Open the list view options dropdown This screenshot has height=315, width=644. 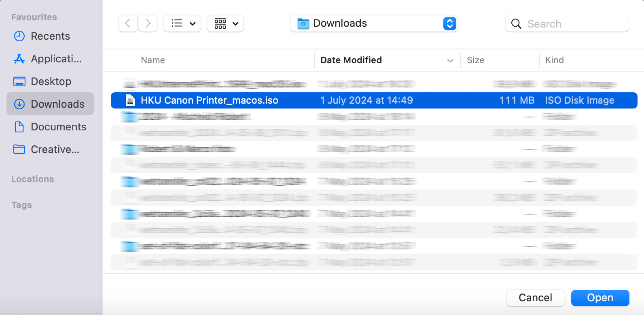pos(182,23)
